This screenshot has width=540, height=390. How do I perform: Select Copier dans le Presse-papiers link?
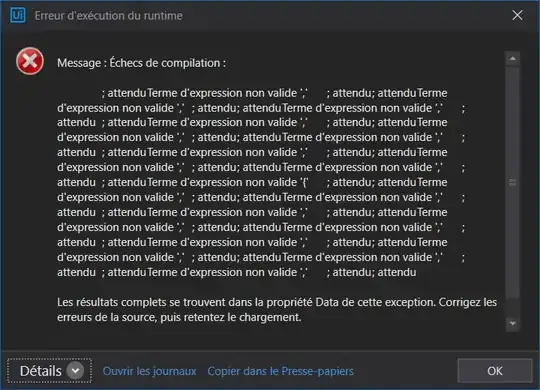coord(280,371)
